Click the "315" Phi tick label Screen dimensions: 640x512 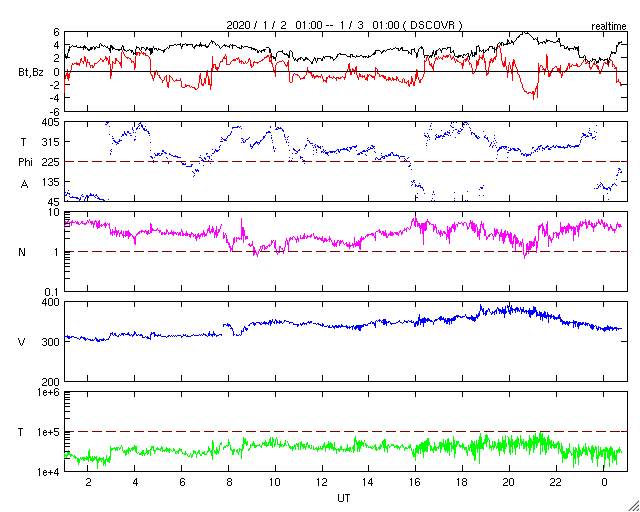53,142
